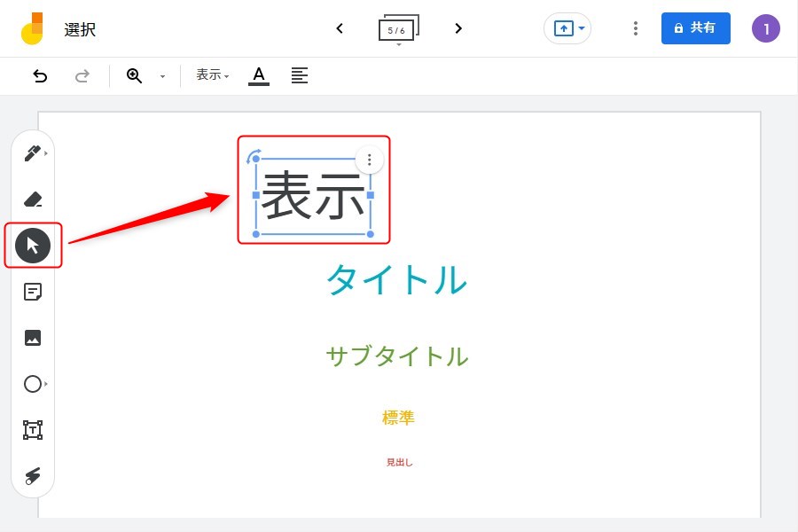The image size is (798, 532).
Task: Select the Eraser tool
Action: click(33, 199)
